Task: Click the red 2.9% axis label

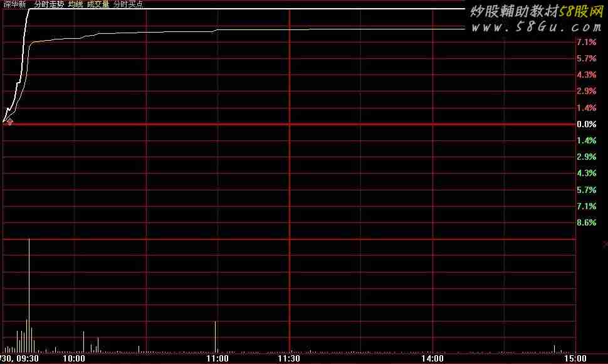Action: pos(586,91)
